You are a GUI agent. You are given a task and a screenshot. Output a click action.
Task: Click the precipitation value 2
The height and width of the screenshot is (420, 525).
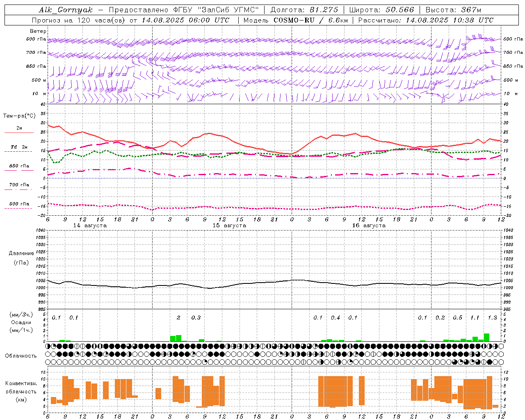(x=178, y=318)
